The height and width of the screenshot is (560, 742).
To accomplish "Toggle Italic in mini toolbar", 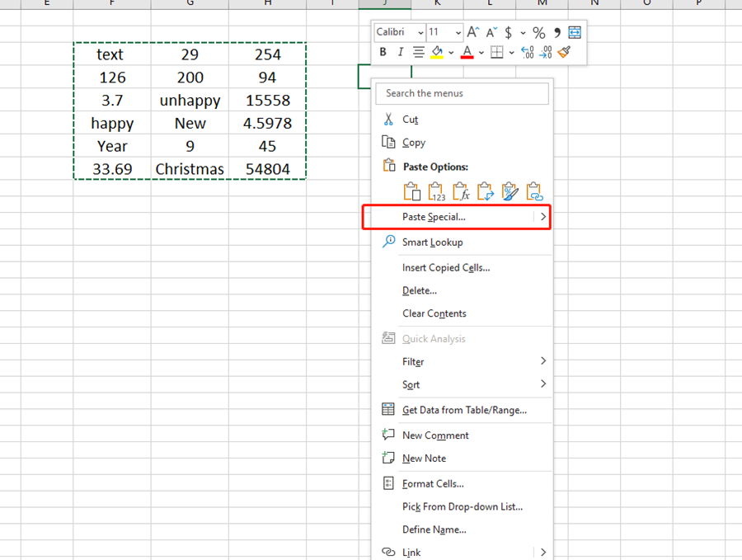I will [x=401, y=52].
